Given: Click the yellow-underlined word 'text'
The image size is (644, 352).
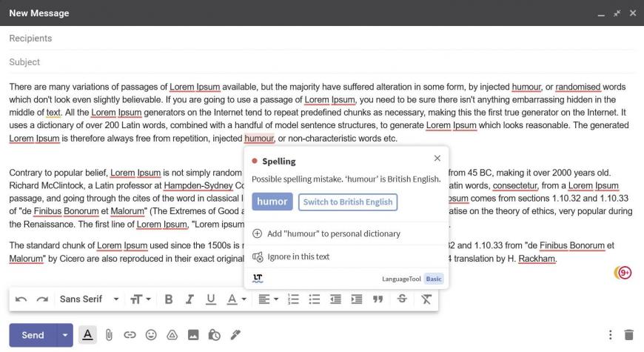Looking at the screenshot, I should point(53,113).
